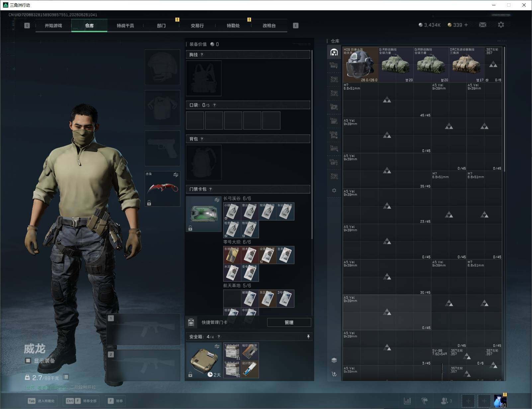Viewport: 532px width, 409px height.
Task: Select the AS Val showing 30/45
Action: click(x=387, y=277)
